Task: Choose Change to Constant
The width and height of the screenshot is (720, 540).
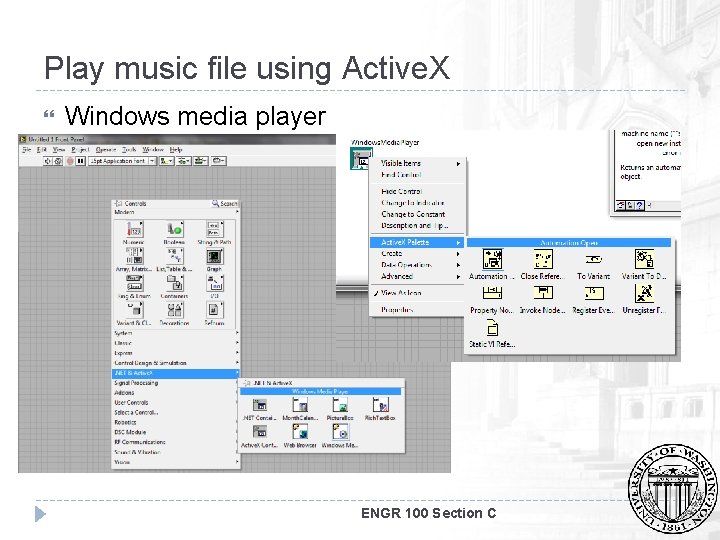Action: pyautogui.click(x=417, y=214)
